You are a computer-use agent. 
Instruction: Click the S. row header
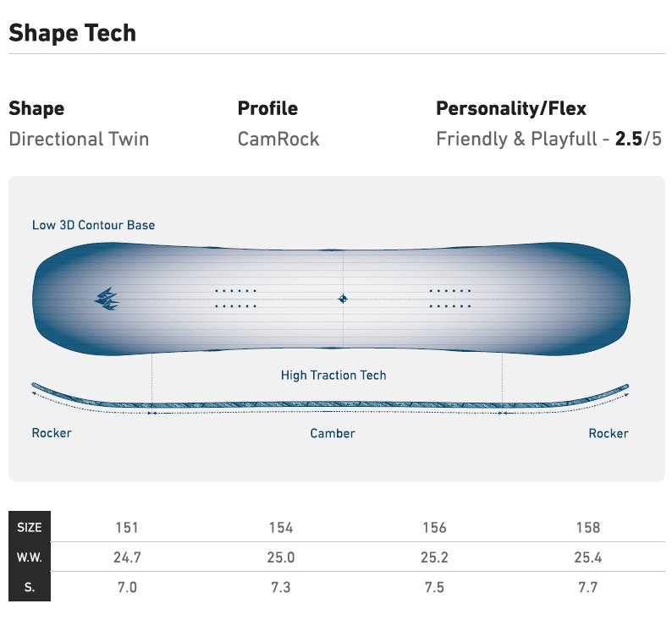coord(30,587)
